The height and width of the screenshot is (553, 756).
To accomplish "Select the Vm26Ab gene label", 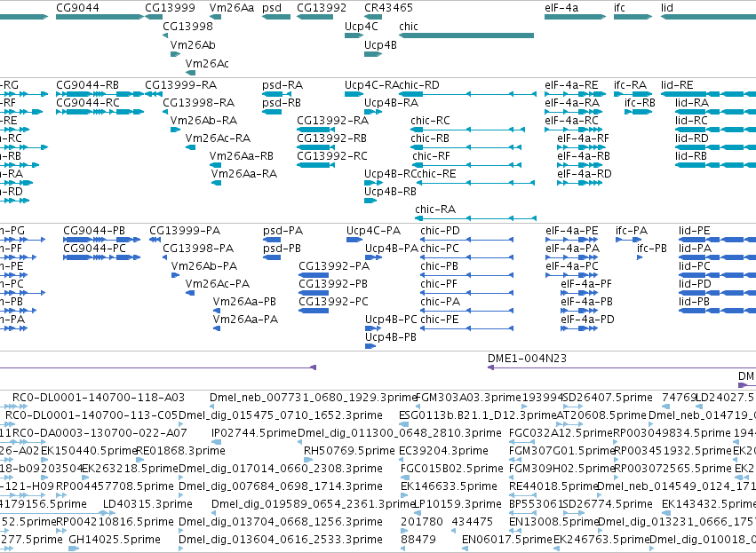I will click(193, 45).
